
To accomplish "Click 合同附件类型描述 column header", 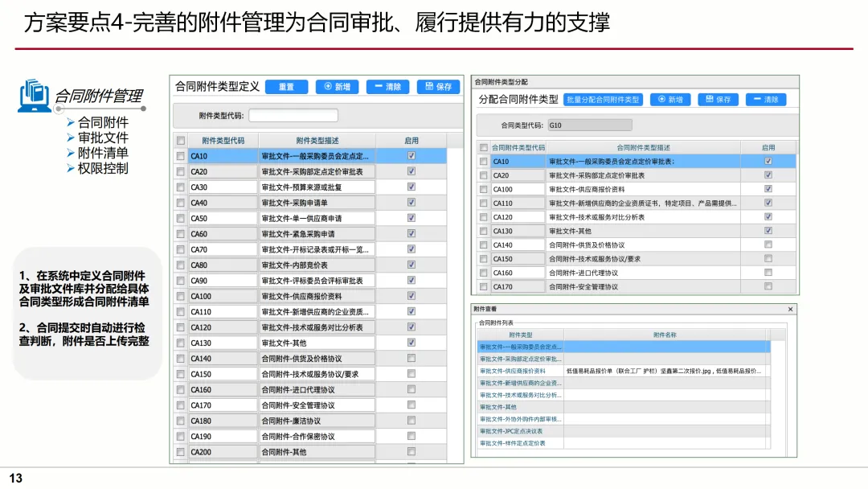I will (x=643, y=148).
